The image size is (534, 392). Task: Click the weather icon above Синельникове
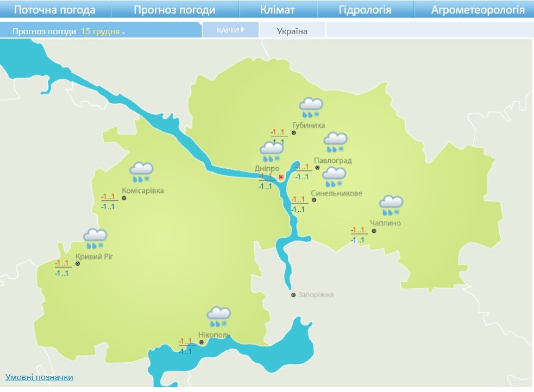pos(334,177)
